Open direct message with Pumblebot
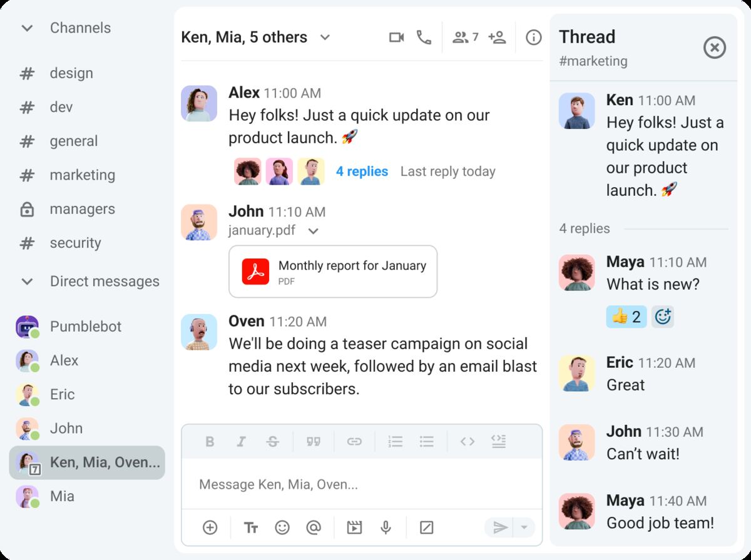This screenshot has width=751, height=560. click(85, 327)
